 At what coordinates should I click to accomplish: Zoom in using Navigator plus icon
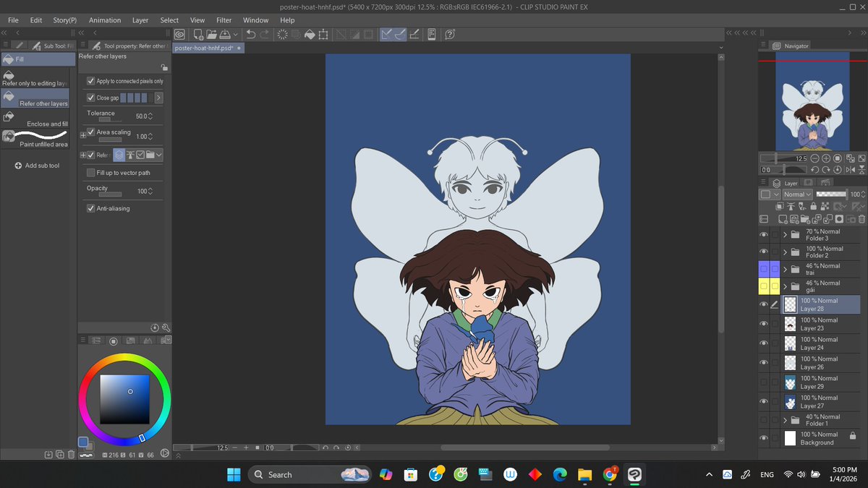click(826, 158)
